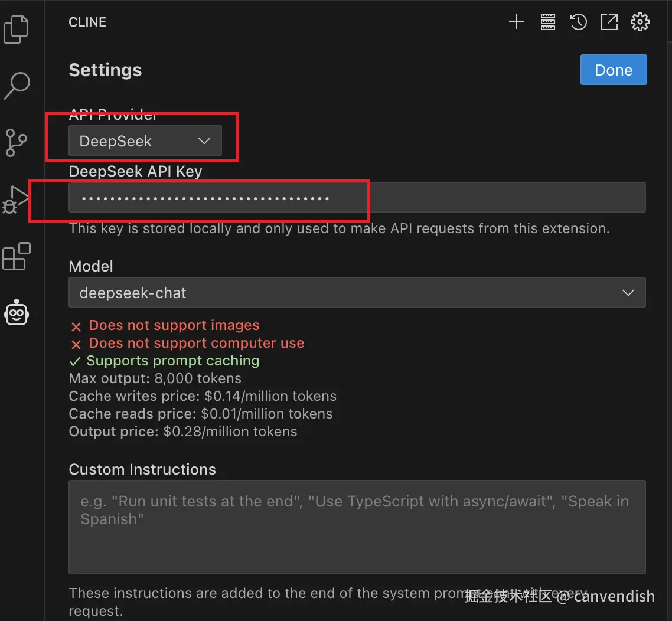The width and height of the screenshot is (672, 621).
Task: Open the Cline robot sidebar icon
Action: point(17,313)
